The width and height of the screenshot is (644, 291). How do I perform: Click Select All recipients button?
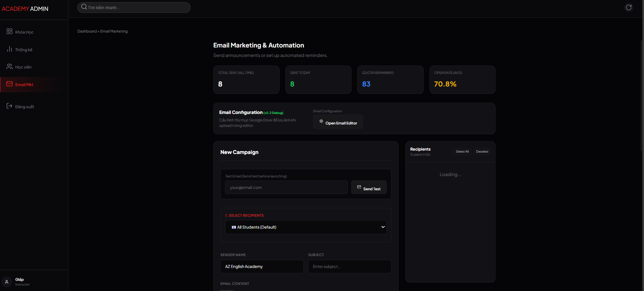(x=462, y=152)
